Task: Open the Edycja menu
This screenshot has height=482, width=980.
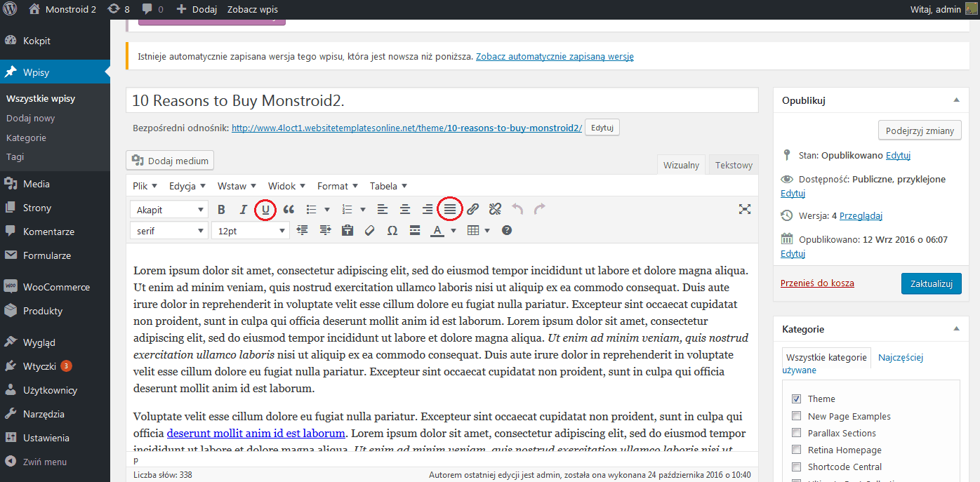Action: click(187, 186)
